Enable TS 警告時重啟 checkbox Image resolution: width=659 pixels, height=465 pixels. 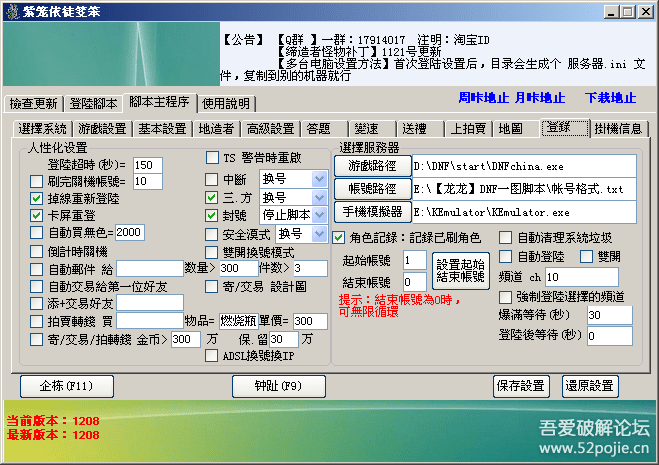coord(212,158)
